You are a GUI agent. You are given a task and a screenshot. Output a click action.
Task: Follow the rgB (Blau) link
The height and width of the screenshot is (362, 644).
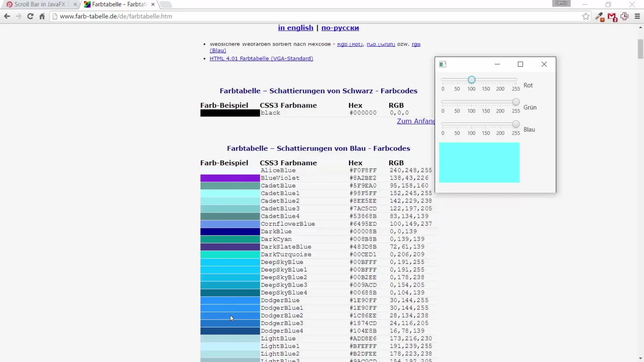point(416,44)
